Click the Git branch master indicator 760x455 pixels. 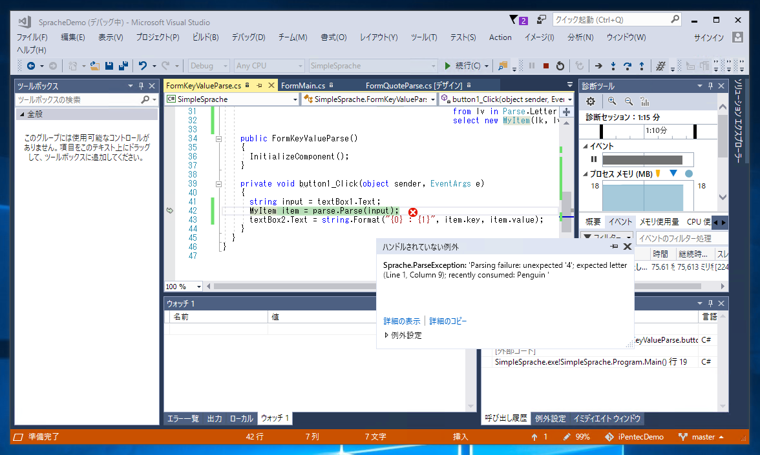click(701, 437)
